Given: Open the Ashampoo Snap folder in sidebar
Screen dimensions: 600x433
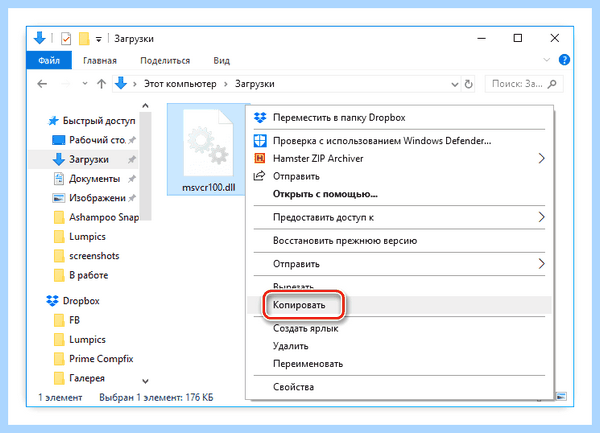Looking at the screenshot, I should pyautogui.click(x=97, y=217).
